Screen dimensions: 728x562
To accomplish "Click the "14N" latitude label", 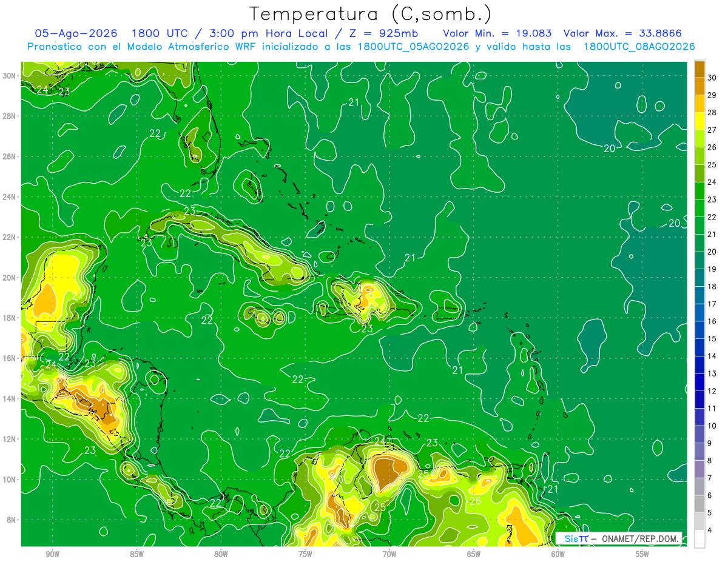I will 9,398.
